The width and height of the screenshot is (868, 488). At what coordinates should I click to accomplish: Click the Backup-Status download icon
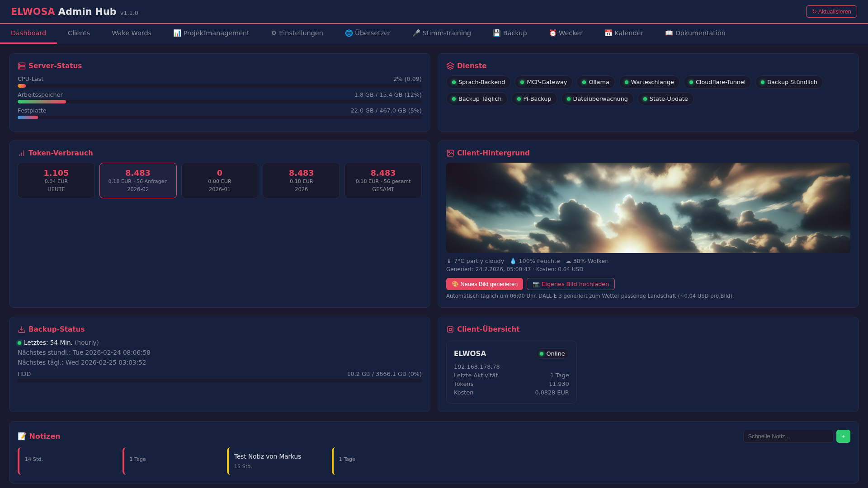coord(22,329)
